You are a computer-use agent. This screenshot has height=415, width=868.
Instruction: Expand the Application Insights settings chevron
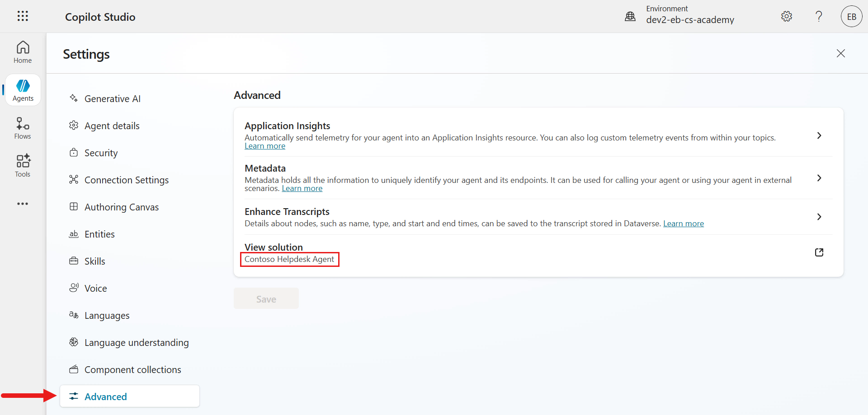(x=820, y=135)
